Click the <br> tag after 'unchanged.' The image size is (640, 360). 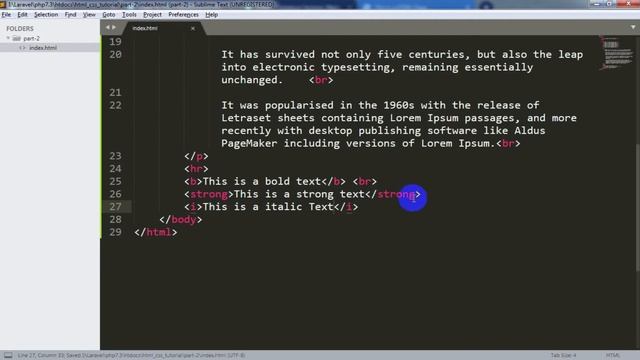click(x=321, y=80)
